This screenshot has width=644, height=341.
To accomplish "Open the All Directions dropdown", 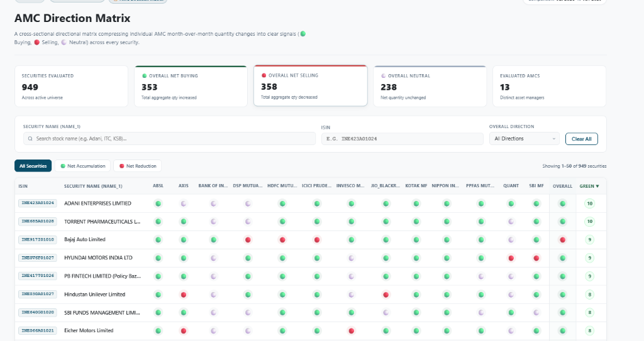I will [525, 139].
